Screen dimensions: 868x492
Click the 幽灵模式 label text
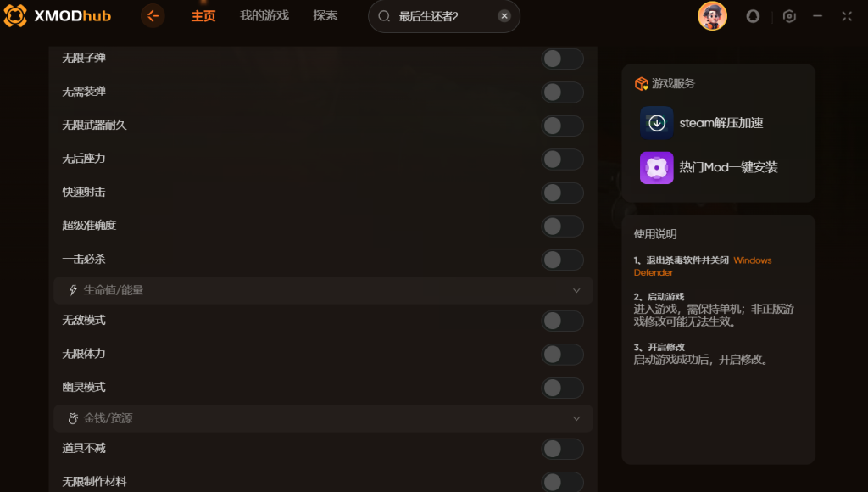click(84, 388)
